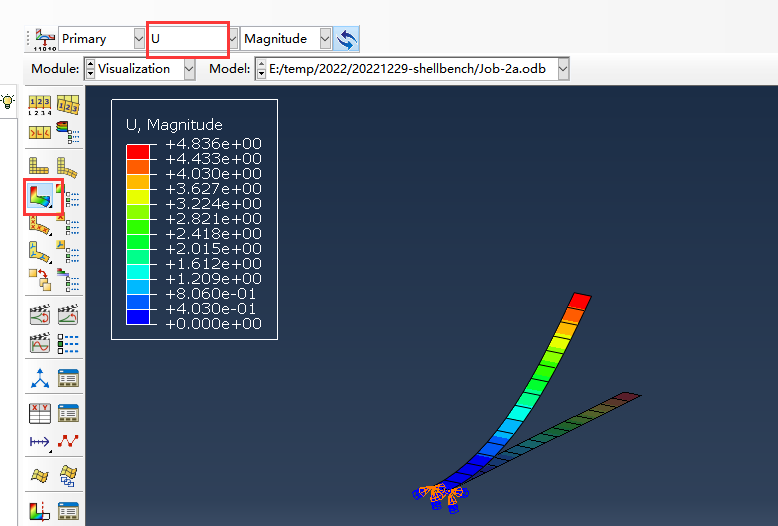
Task: Click legend value +3.224e+00
Action: click(213, 204)
